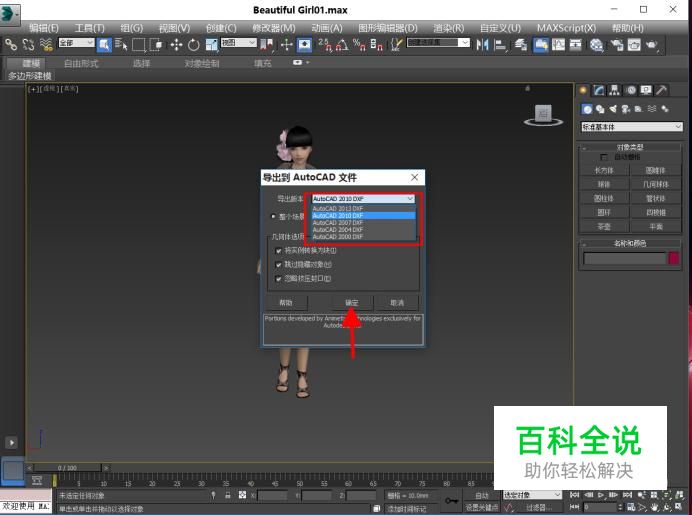692x515 pixels.
Task: Open the selection filter dropdown in toolbar
Action: click(76, 43)
